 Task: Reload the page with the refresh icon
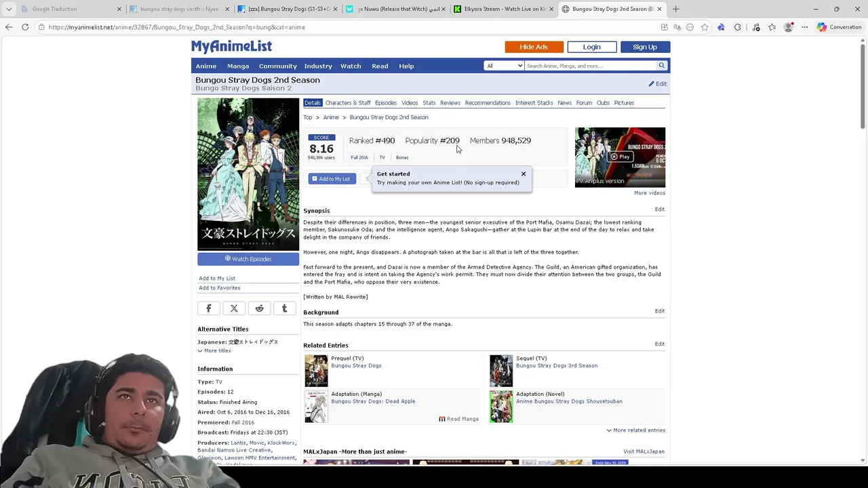pyautogui.click(x=25, y=27)
